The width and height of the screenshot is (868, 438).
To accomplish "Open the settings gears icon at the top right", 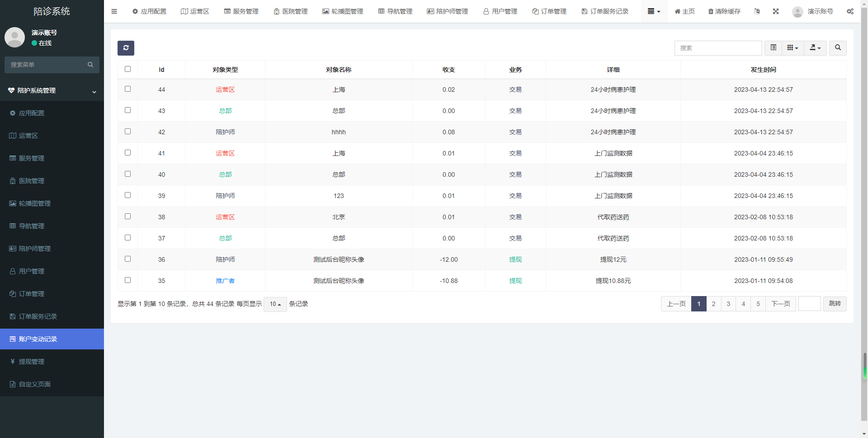I will click(x=850, y=11).
